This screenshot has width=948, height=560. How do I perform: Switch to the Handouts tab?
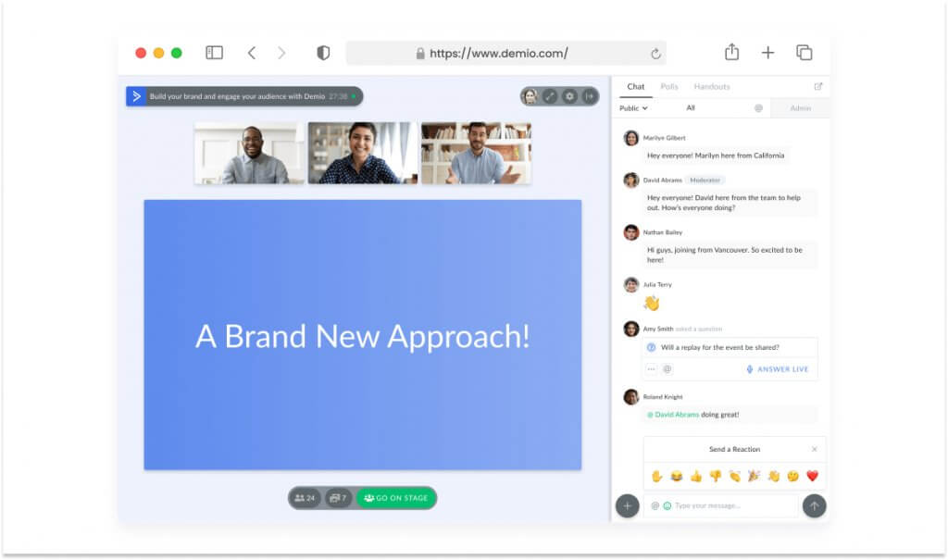coord(712,86)
